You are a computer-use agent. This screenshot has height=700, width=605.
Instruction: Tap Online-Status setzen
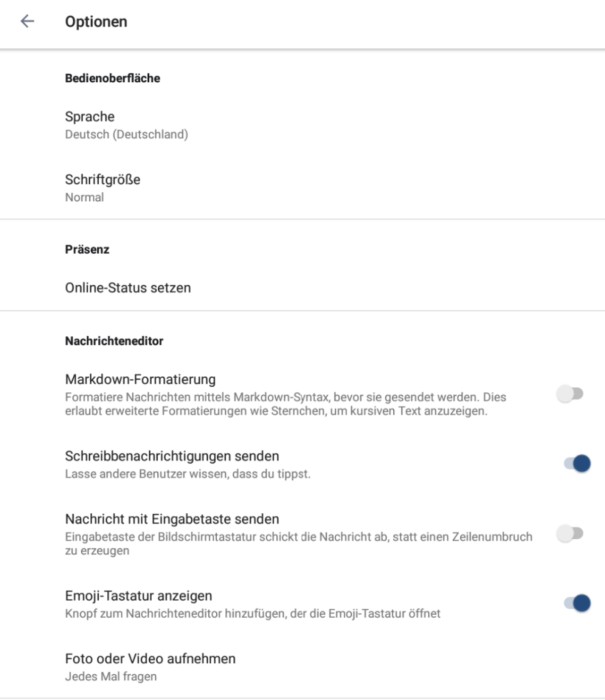(128, 288)
